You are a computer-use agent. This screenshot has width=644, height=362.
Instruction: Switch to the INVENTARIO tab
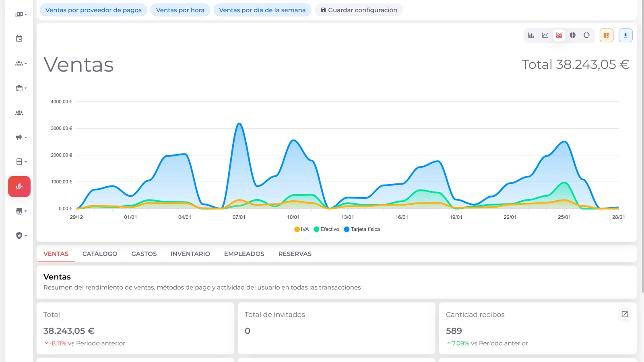[x=190, y=254]
